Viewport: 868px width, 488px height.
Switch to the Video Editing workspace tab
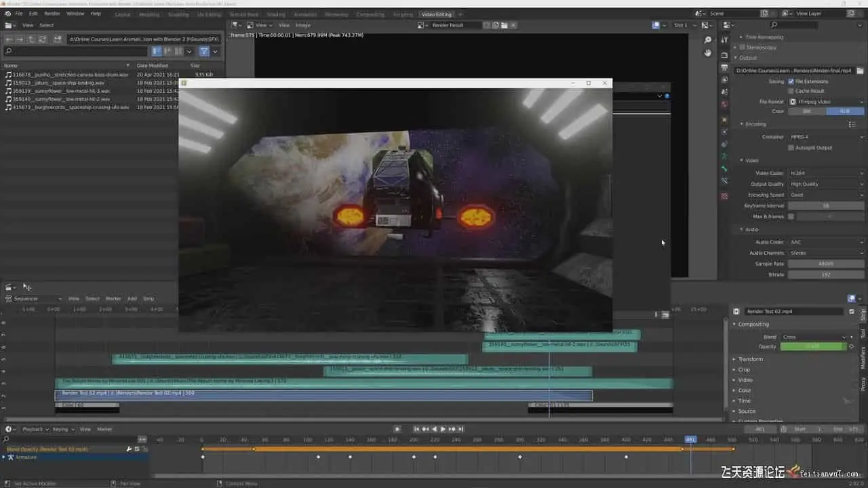point(437,14)
